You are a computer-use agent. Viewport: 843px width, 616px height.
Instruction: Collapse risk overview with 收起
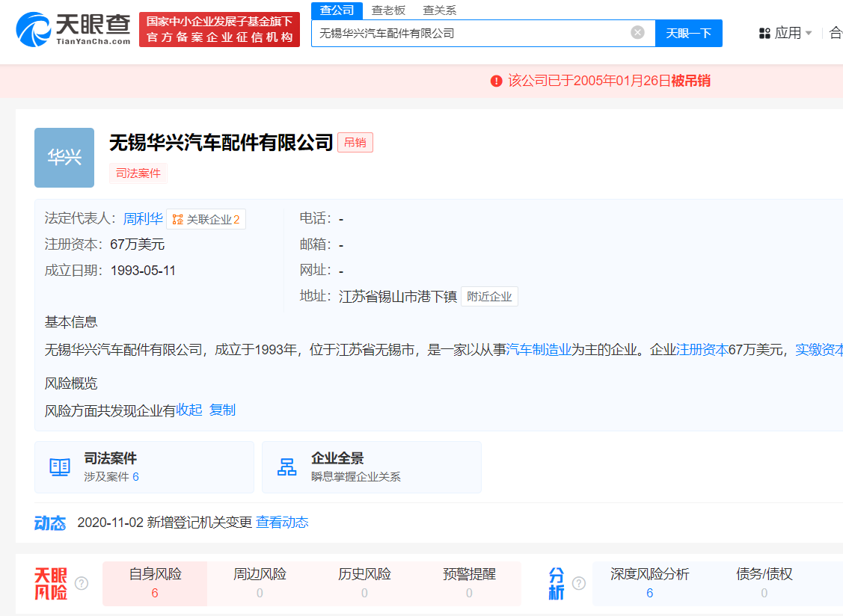point(189,410)
